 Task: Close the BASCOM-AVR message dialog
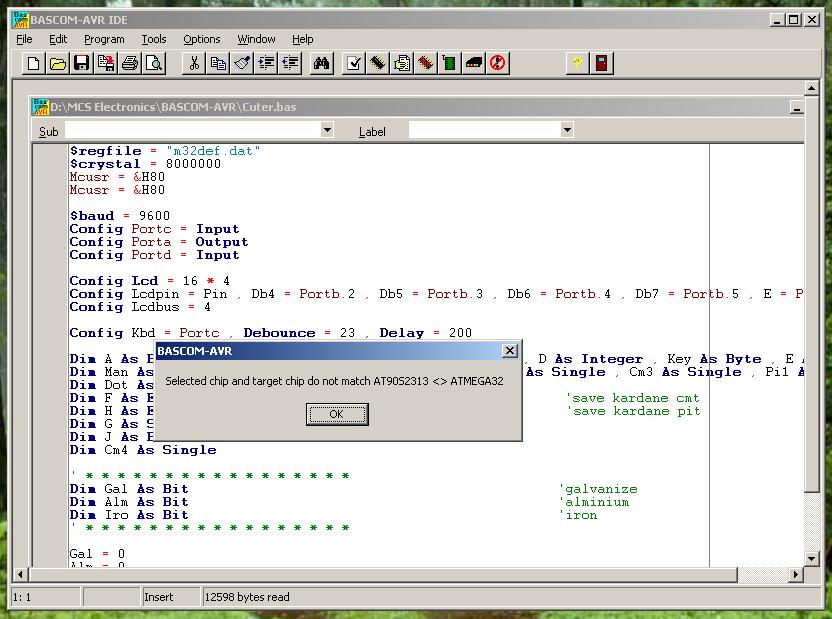click(x=509, y=351)
